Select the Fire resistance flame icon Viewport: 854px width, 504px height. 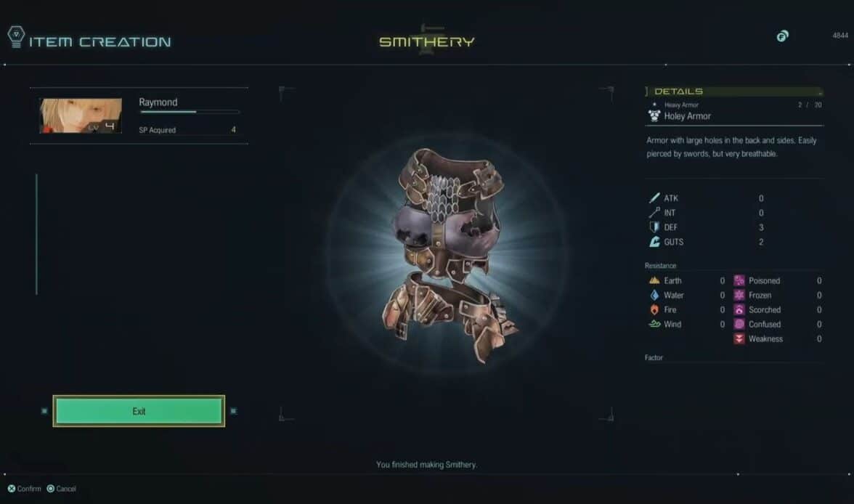click(x=654, y=309)
